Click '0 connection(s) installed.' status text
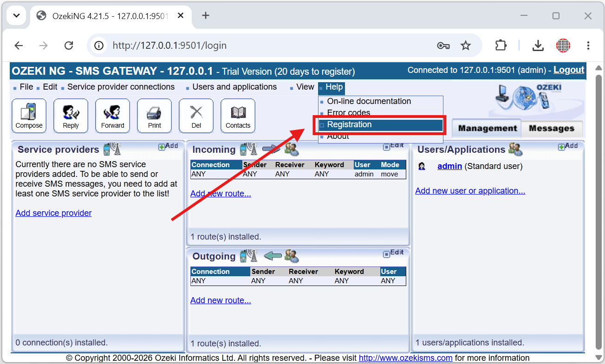The image size is (605, 364). 61,343
